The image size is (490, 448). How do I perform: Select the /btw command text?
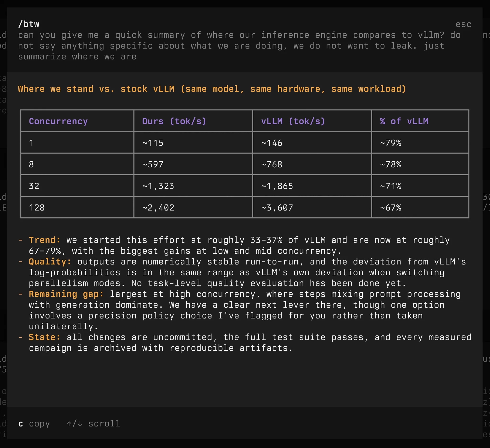point(29,24)
